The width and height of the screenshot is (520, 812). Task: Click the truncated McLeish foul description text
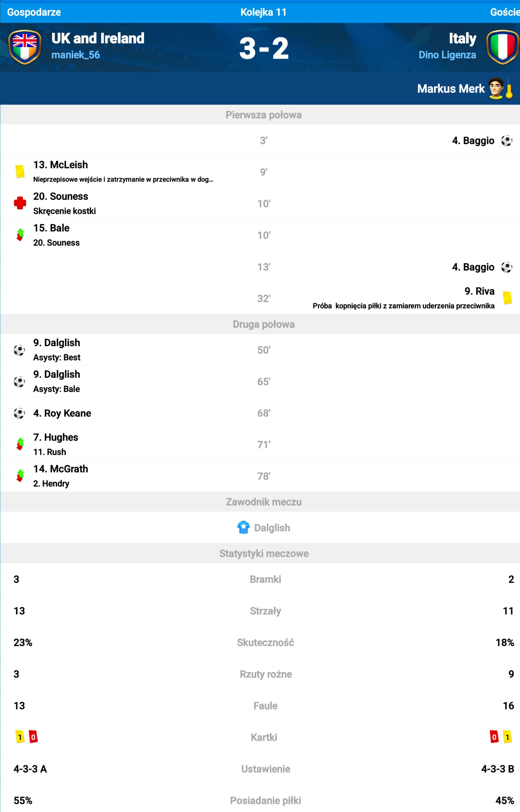pyautogui.click(x=123, y=179)
